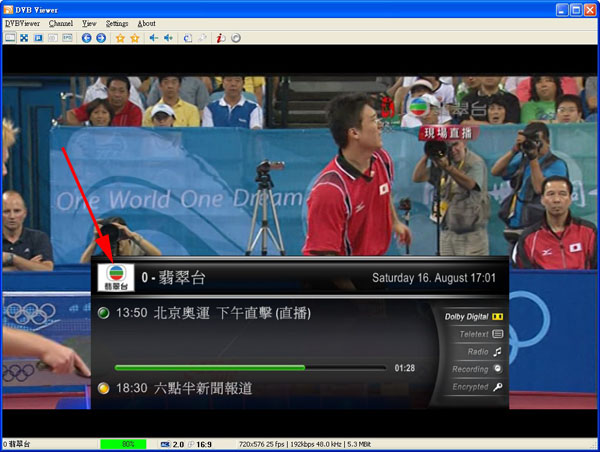Open the Channel menu
600x452 pixels.
(61, 23)
